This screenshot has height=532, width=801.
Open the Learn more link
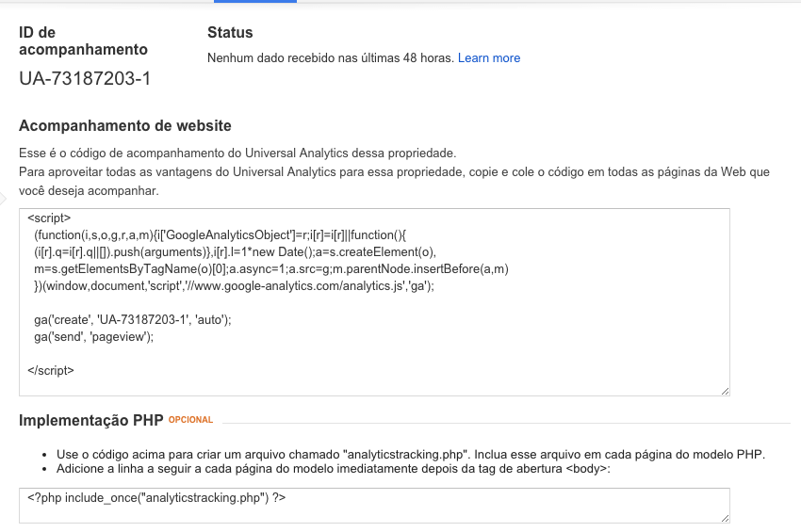point(488,58)
